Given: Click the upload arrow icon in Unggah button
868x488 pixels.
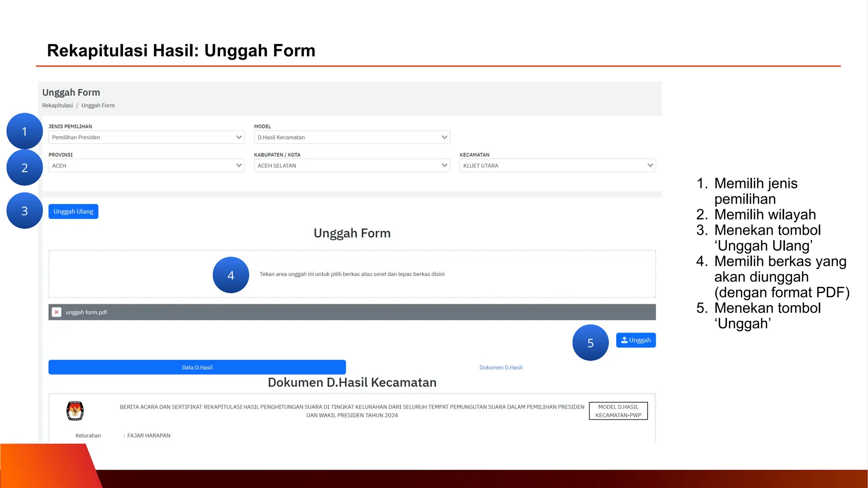Looking at the screenshot, I should click(624, 340).
